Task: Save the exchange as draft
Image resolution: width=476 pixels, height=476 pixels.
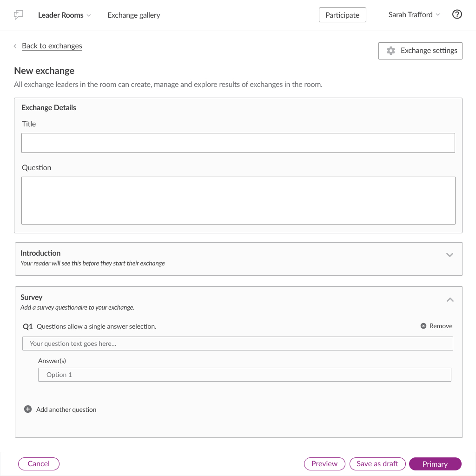Action: pos(377,464)
